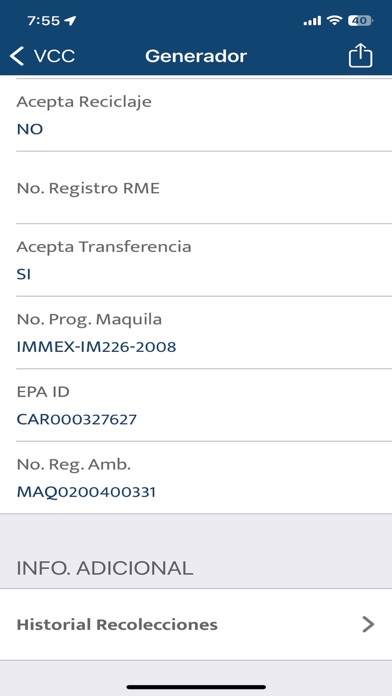Tap the back chevron arrow
The image size is (392, 696).
coord(17,56)
